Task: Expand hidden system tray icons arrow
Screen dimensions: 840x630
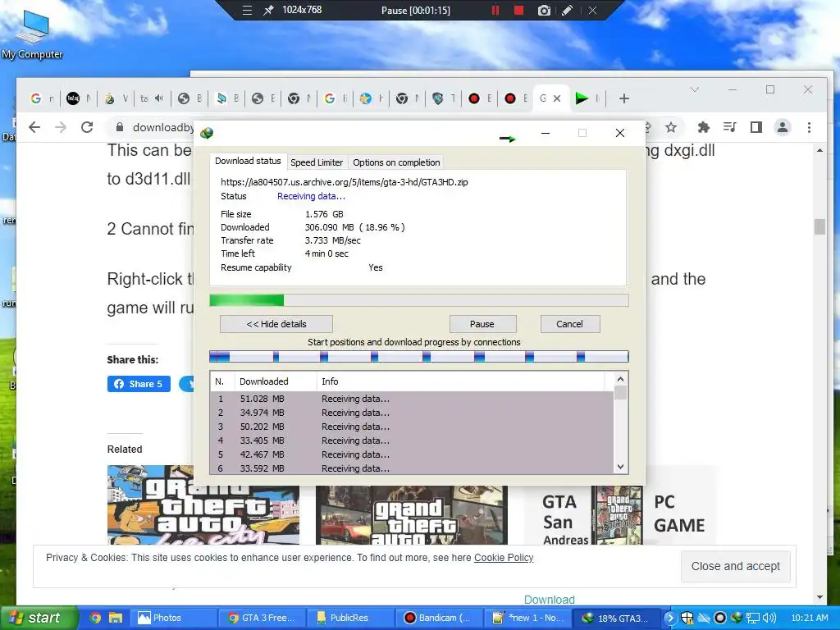Action: (670, 618)
